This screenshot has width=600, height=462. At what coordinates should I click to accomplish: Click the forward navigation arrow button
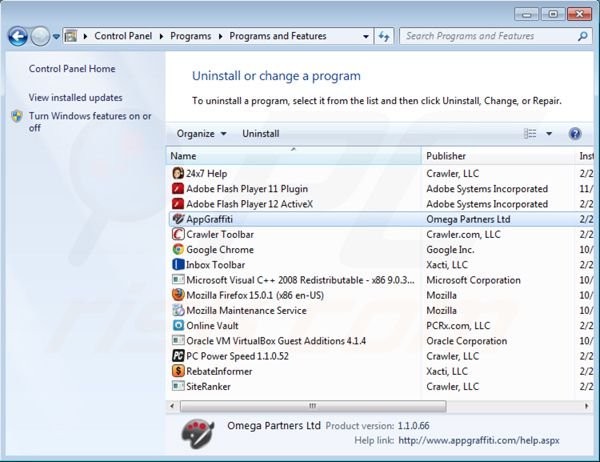tap(40, 36)
